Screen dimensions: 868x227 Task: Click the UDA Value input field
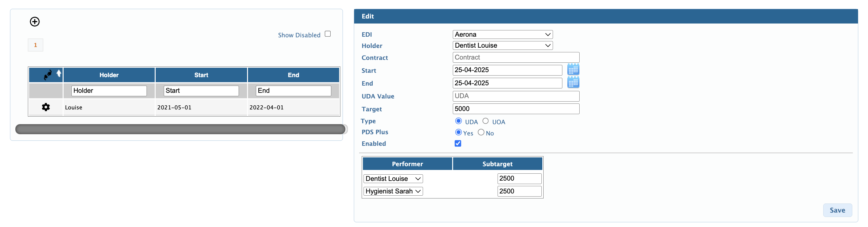coord(516,96)
